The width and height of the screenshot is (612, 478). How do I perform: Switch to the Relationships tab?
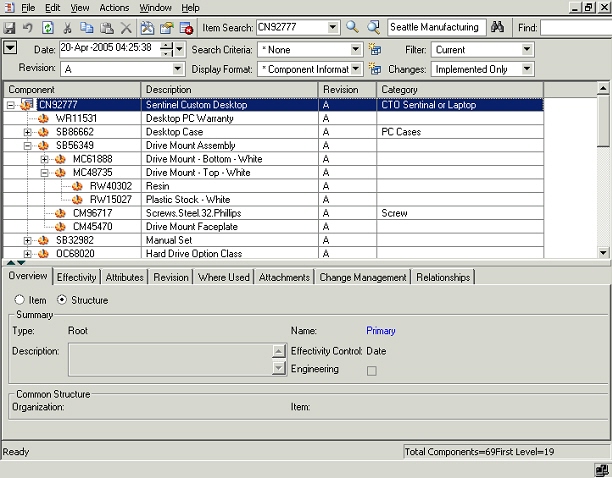443,277
